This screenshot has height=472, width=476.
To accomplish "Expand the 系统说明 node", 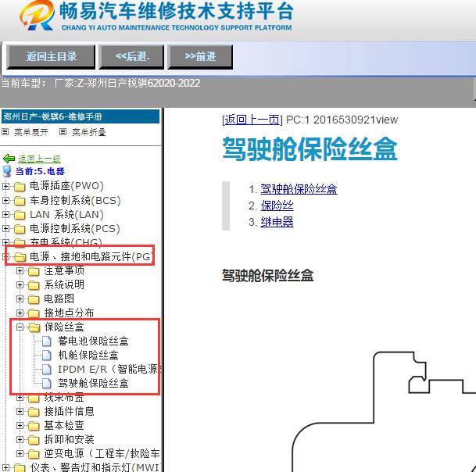I will [x=20, y=284].
